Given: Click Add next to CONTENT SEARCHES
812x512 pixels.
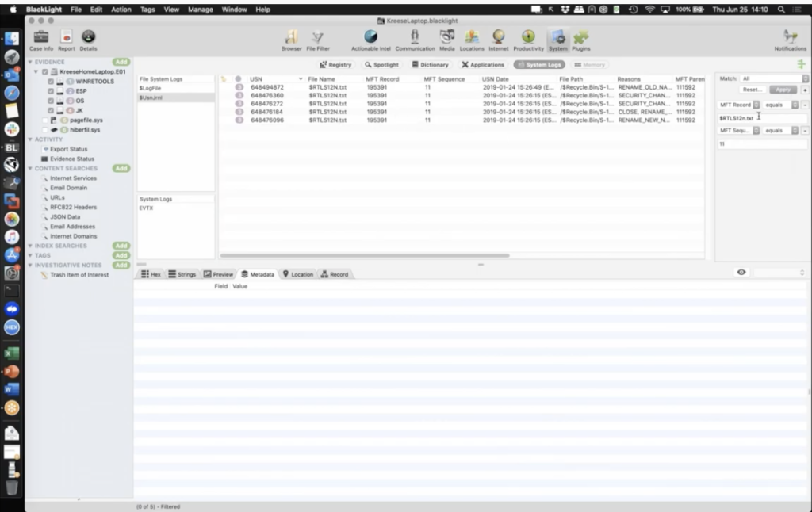Looking at the screenshot, I should [x=121, y=169].
